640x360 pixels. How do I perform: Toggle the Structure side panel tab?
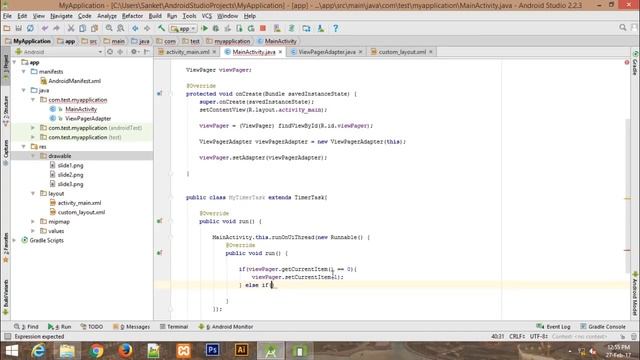(6, 110)
